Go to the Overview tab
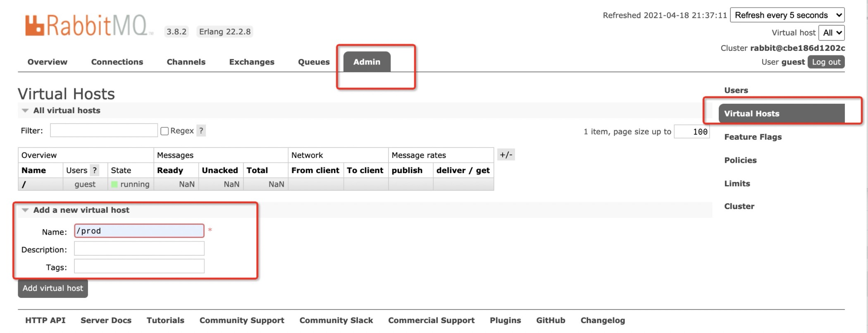The height and width of the screenshot is (333, 868). point(47,62)
